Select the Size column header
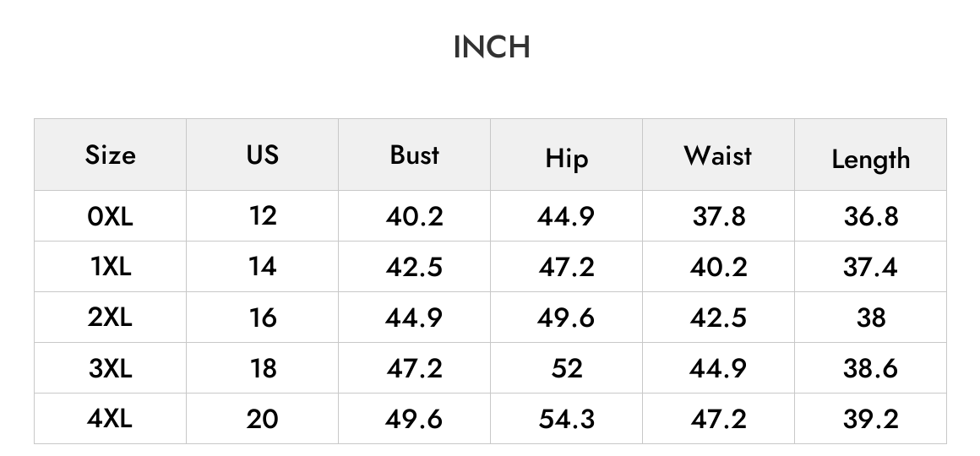The width and height of the screenshot is (980, 456). (x=110, y=155)
